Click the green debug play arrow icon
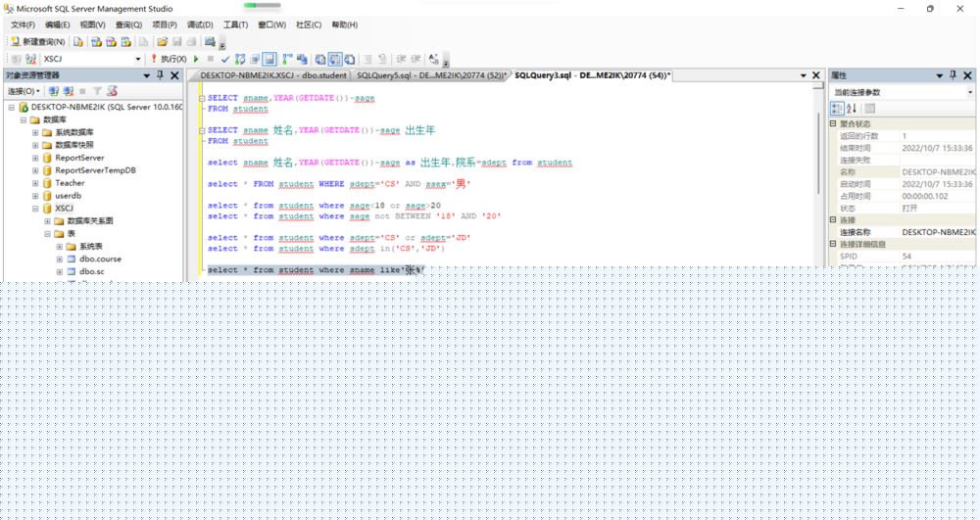Image resolution: width=980 pixels, height=520 pixels. [196, 60]
